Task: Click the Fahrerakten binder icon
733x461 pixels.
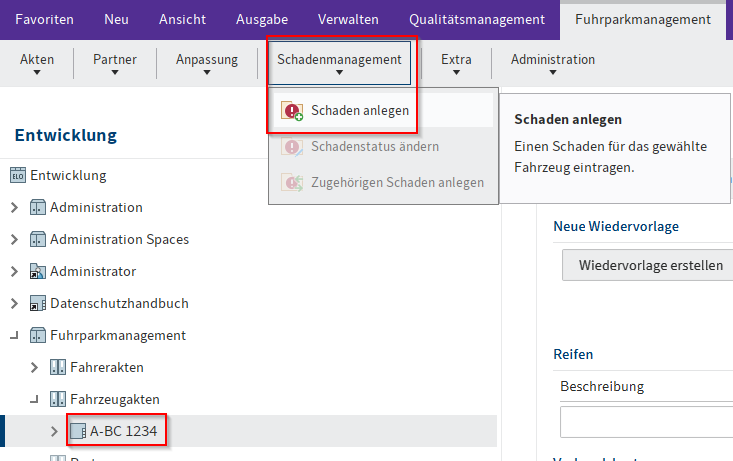Action: pos(58,367)
